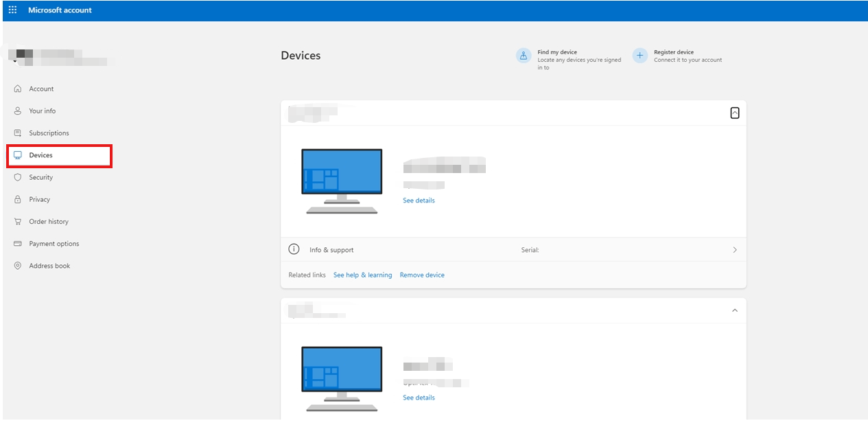Open the profile name dropdown arrow
The width and height of the screenshot is (868, 423).
14,61
